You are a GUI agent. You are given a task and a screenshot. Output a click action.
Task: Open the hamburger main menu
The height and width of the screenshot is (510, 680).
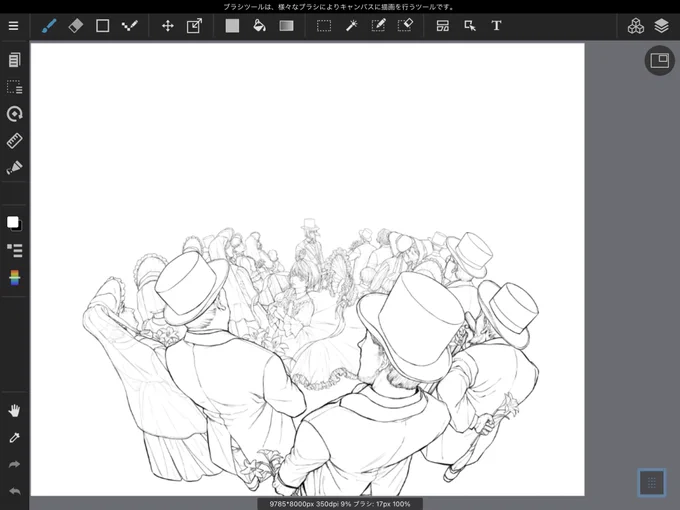point(13,26)
